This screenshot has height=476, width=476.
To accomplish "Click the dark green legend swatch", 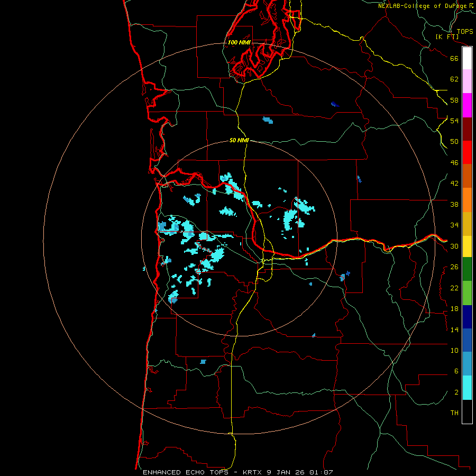I will [467, 269].
